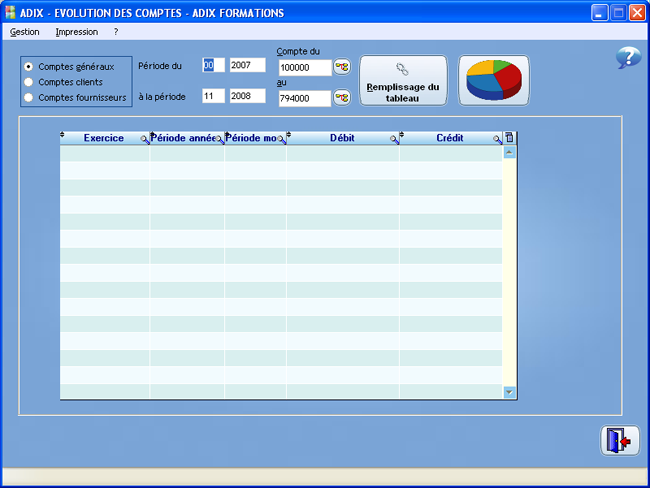Viewport: 650px width, 488px height.
Task: Click the table scrollbar down arrow
Action: click(509, 392)
